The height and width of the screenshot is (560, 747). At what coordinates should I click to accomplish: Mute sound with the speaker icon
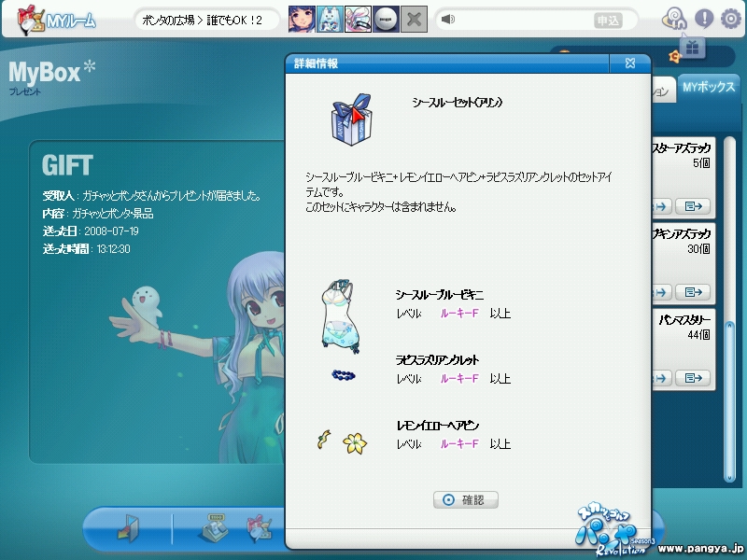click(448, 20)
